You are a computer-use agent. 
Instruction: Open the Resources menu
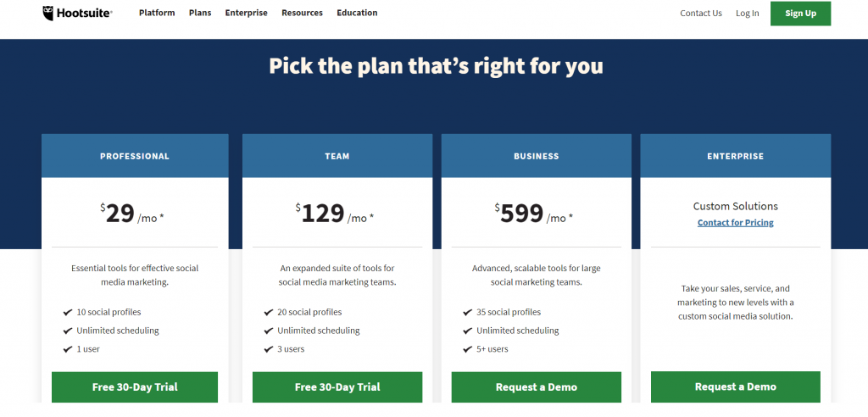[x=302, y=13]
